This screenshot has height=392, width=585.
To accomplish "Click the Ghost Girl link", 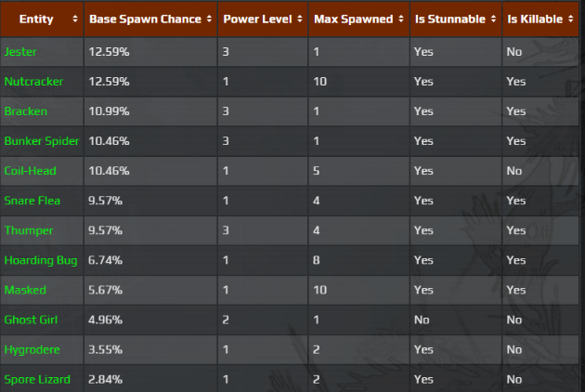I will click(32, 320).
